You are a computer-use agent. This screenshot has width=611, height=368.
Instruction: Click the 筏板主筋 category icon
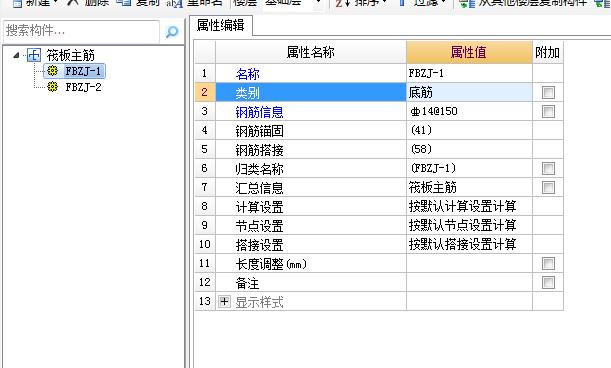(34, 55)
